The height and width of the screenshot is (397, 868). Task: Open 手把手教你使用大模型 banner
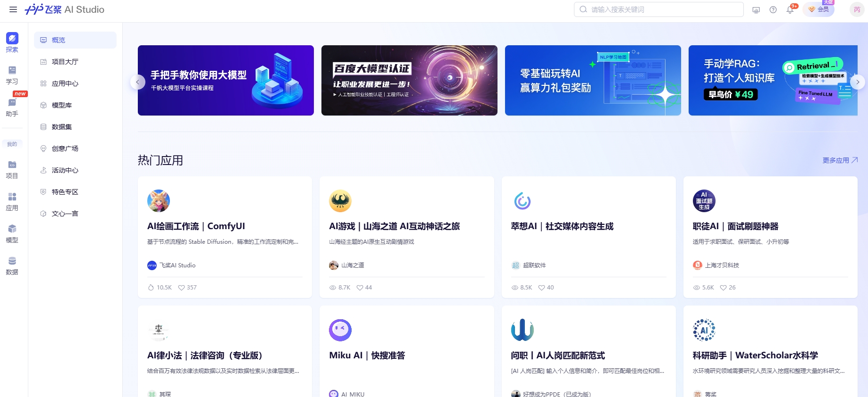[x=226, y=80]
